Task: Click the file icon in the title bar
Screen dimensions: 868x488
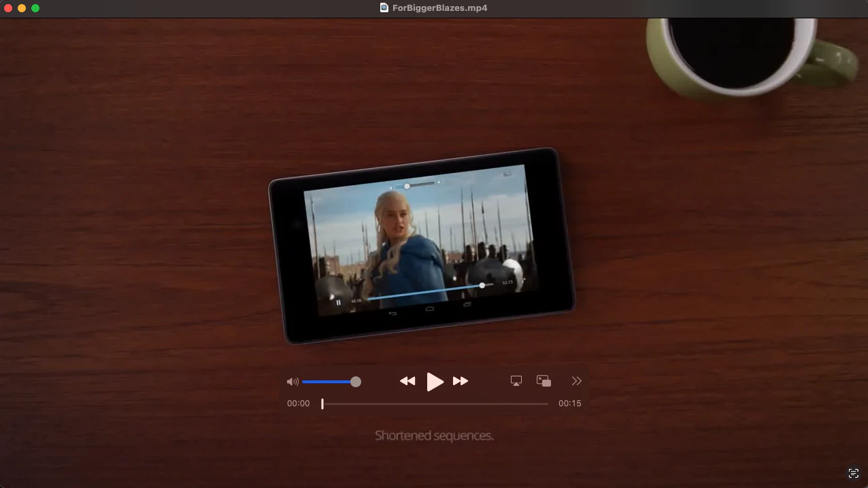Action: point(384,8)
